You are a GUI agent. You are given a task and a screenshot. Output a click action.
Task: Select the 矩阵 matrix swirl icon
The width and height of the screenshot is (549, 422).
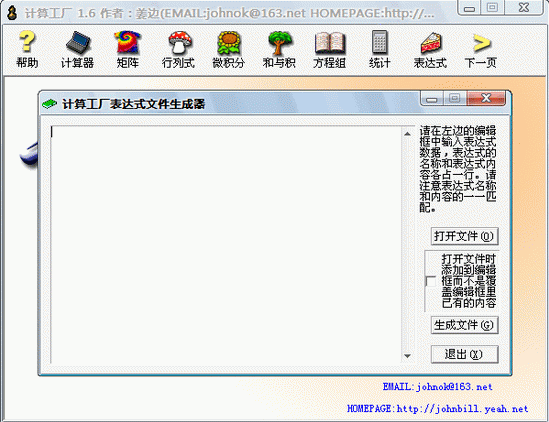(128, 49)
